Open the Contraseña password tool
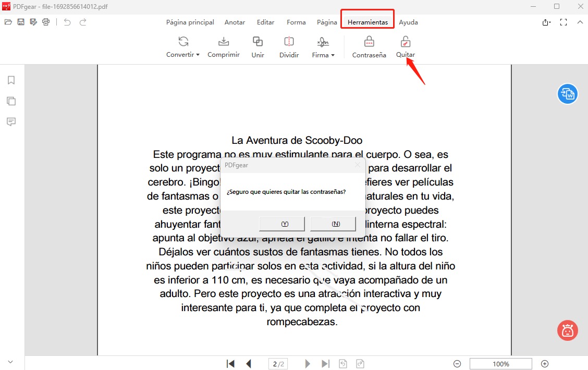The height and width of the screenshot is (370, 588). click(x=369, y=46)
